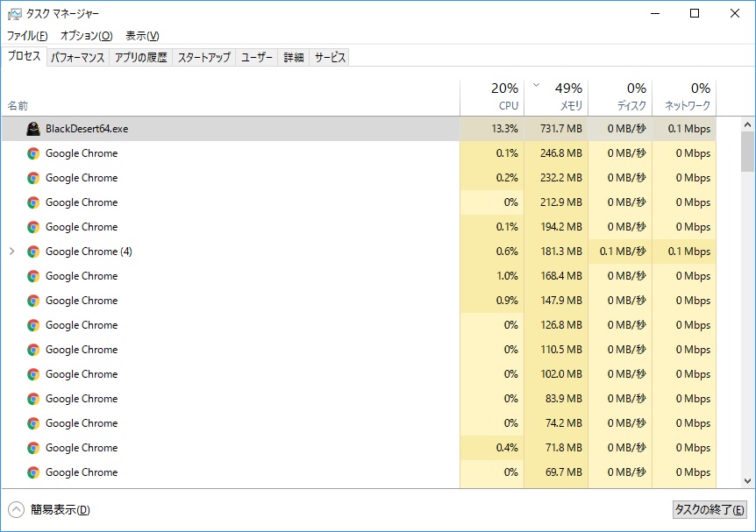Click the 110.5 MB memory cell
Screen dimensions: 756x532
click(556, 350)
